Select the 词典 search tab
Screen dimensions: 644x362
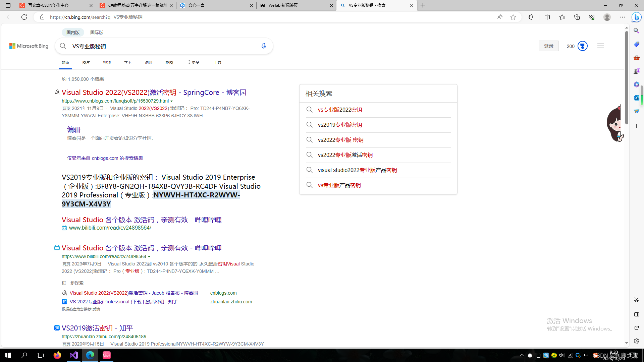tap(149, 62)
